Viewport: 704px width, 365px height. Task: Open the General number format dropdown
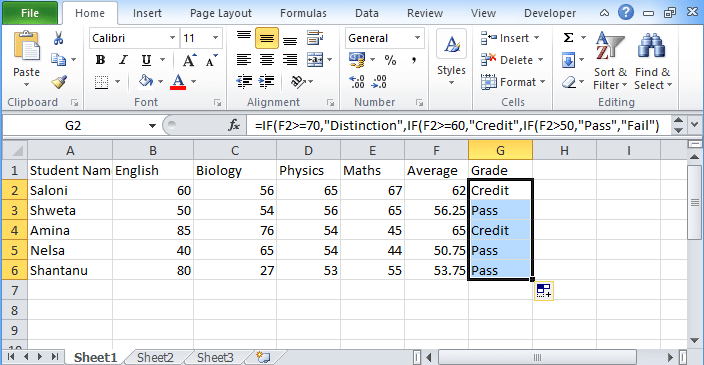pyautogui.click(x=418, y=38)
